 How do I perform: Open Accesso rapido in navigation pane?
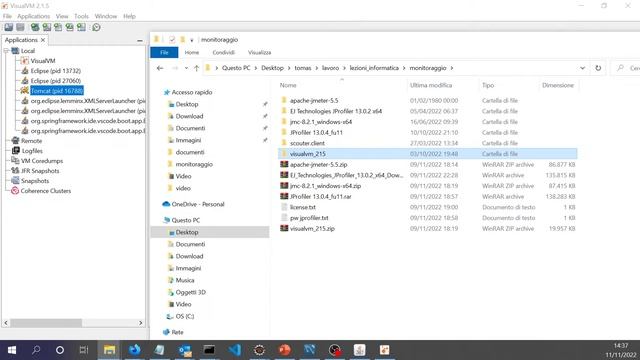coord(191,93)
